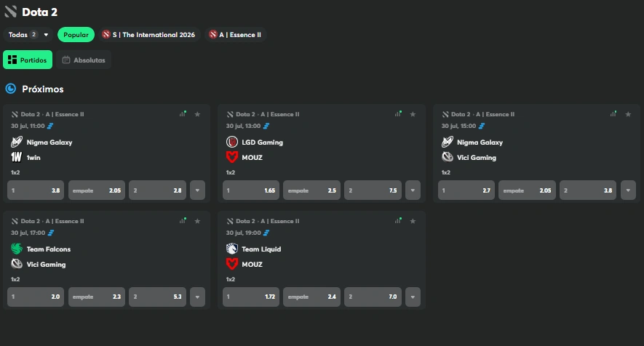The height and width of the screenshot is (346, 644).
Task: Expand more markets for Nigma Galaxy vs 1win
Action: [x=197, y=190]
